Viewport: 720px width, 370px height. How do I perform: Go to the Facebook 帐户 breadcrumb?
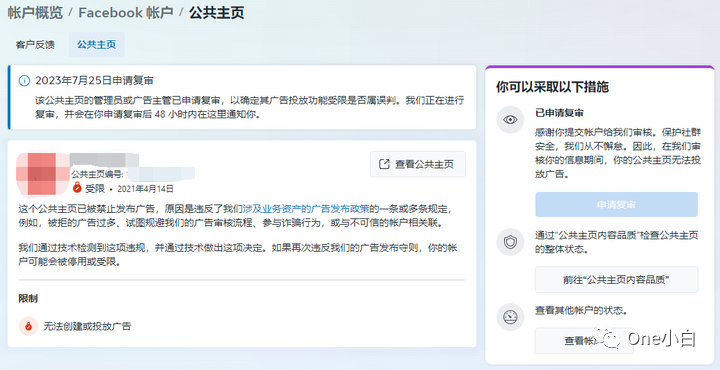[126, 12]
